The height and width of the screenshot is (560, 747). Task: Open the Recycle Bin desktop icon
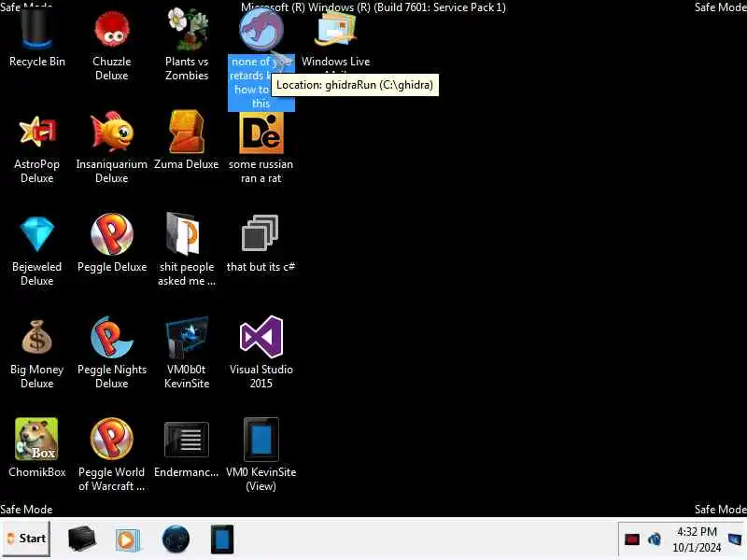pos(36,30)
